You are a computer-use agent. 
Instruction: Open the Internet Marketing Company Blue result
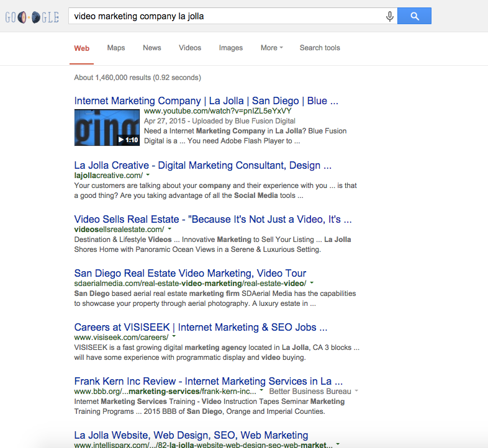206,101
